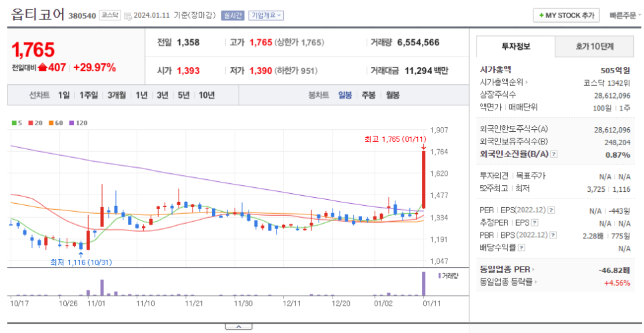Switch to 주봉 candle chart

point(369,95)
